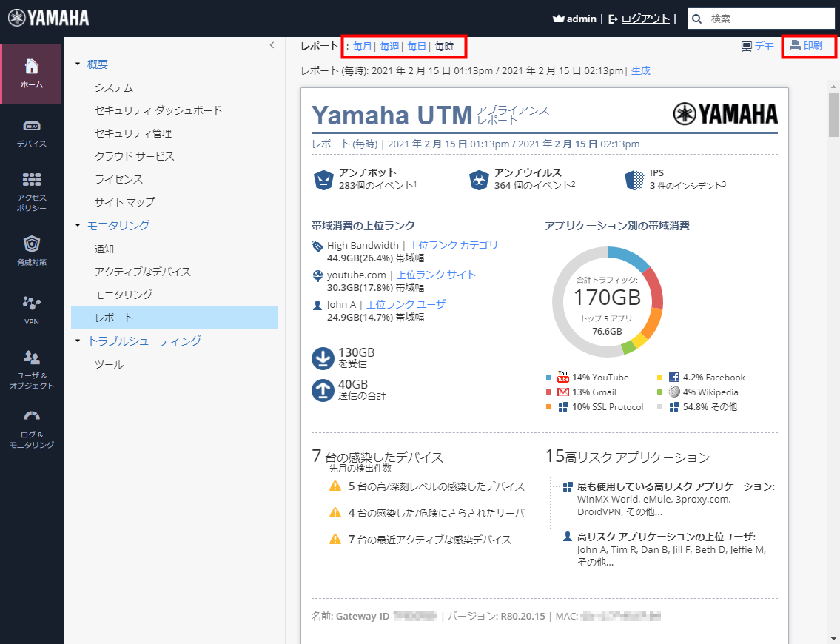
Task: Click the YAMAHA logo in the header
Action: pos(47,17)
